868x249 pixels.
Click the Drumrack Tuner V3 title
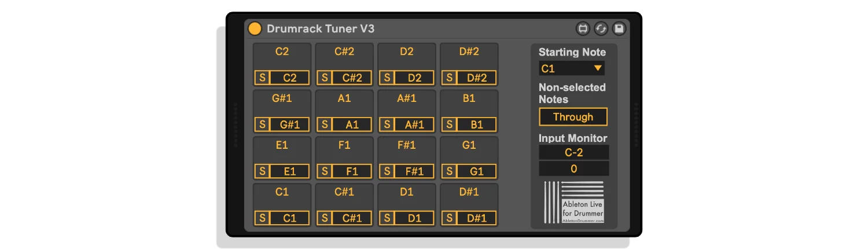click(321, 28)
